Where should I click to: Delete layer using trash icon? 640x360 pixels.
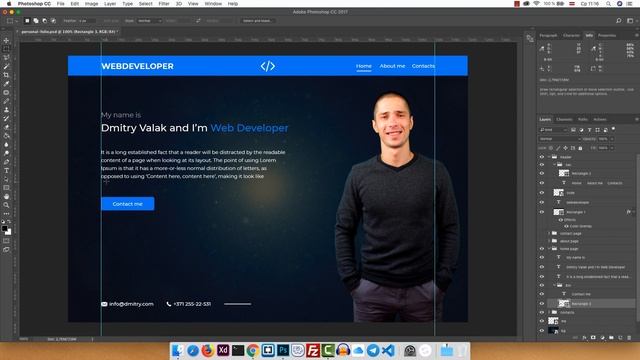(x=629, y=338)
